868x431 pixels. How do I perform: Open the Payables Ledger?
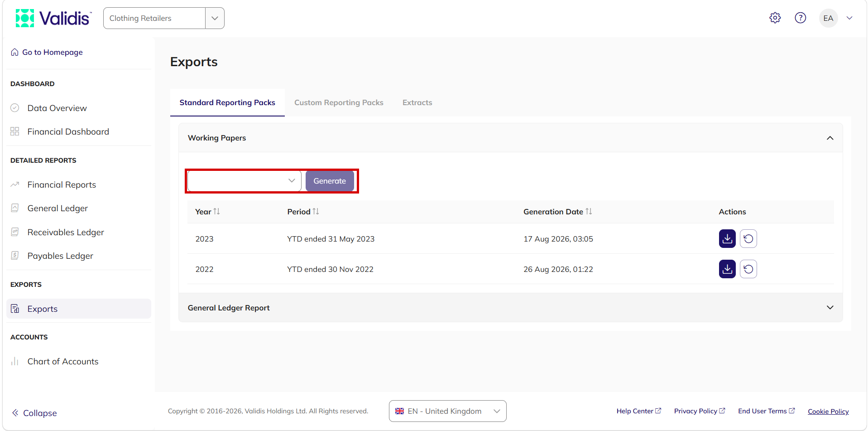click(x=60, y=256)
